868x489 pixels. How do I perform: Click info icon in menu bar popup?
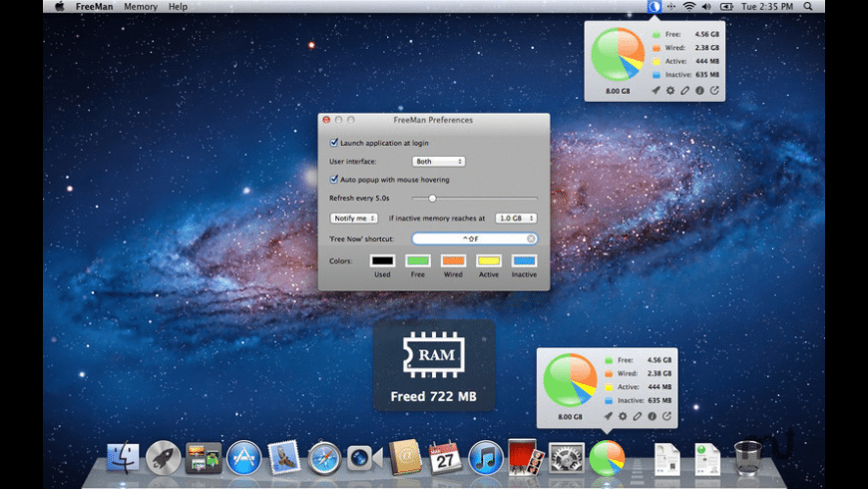click(699, 90)
